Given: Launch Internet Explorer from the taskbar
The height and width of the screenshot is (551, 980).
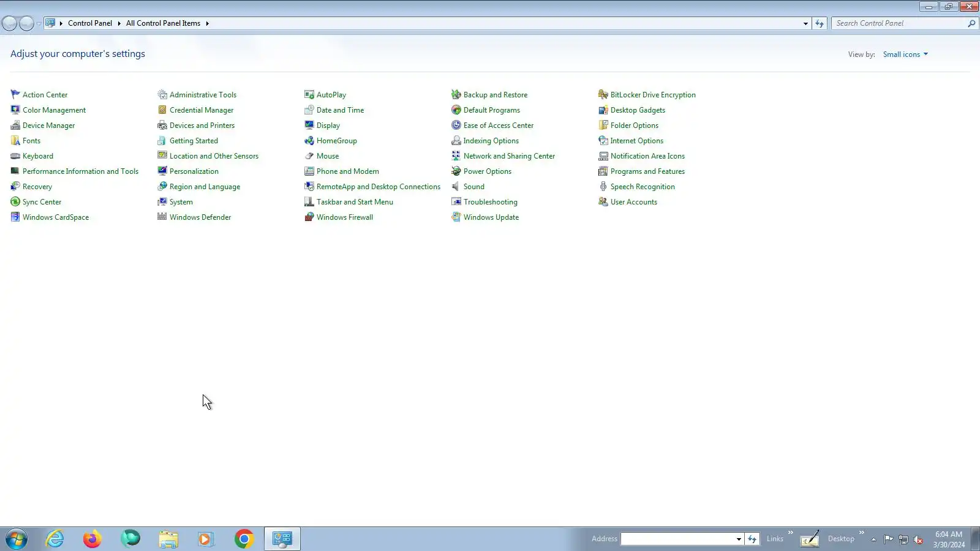Looking at the screenshot, I should (55, 539).
